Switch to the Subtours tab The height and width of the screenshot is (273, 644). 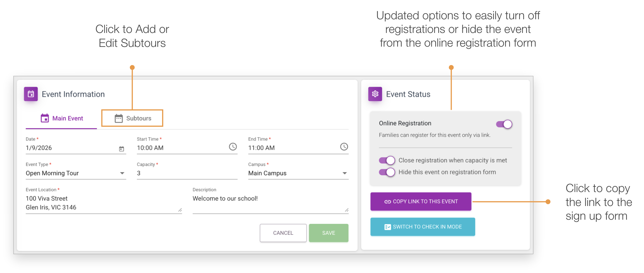[132, 118]
